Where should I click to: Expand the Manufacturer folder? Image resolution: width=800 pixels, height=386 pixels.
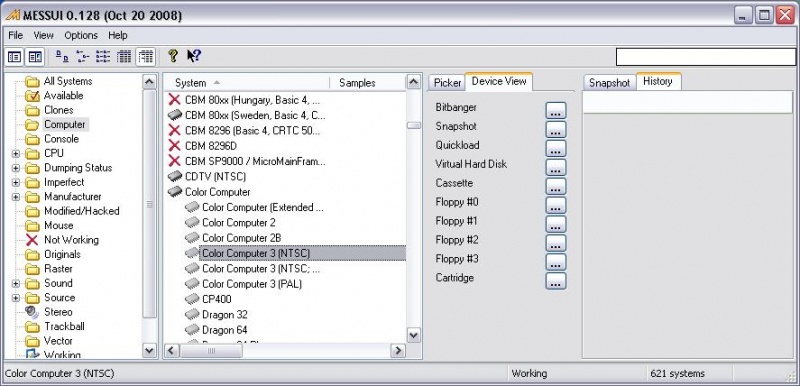tap(16, 197)
